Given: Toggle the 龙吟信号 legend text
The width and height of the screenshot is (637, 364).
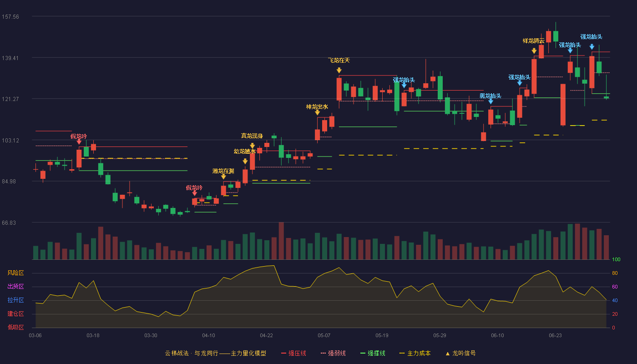Looking at the screenshot, I should 464,353.
